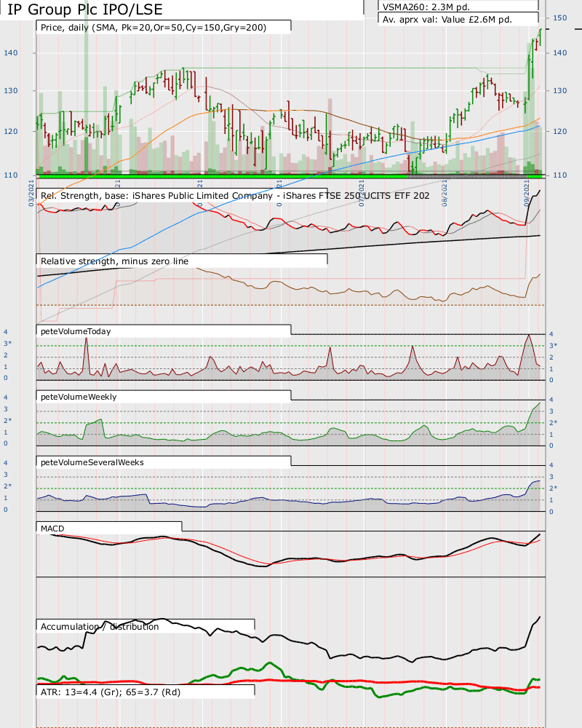Select the VSMA260: 2.3M pd. label
This screenshot has width=582, height=728.
[426, 7]
